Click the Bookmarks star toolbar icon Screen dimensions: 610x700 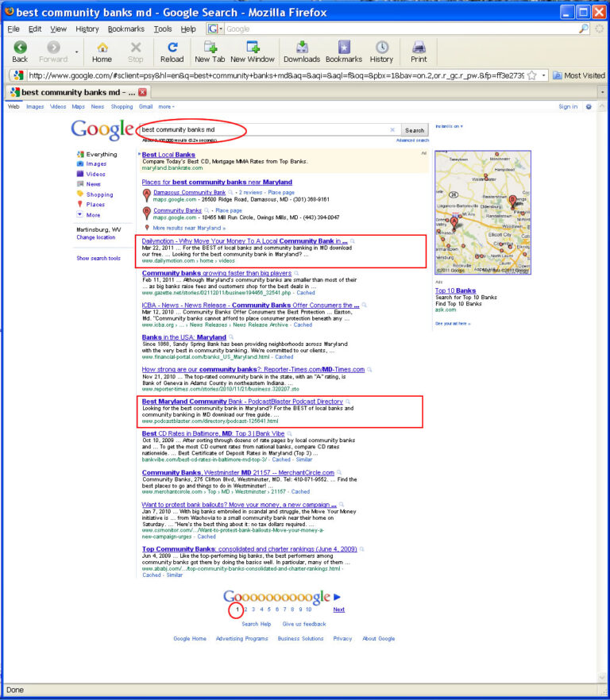pyautogui.click(x=344, y=48)
